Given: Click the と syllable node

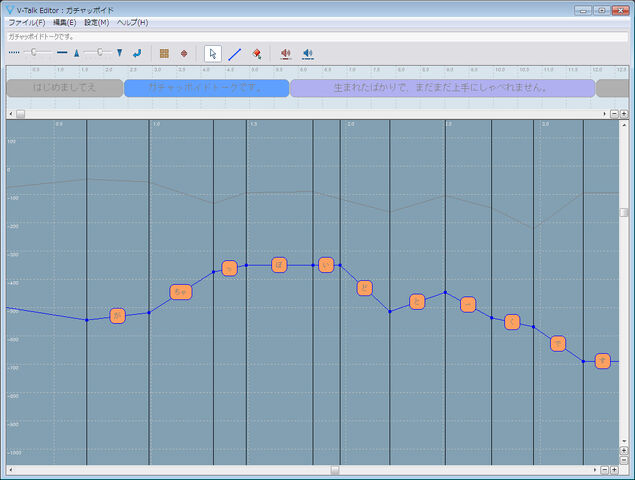Looking at the screenshot, I should 417,302.
